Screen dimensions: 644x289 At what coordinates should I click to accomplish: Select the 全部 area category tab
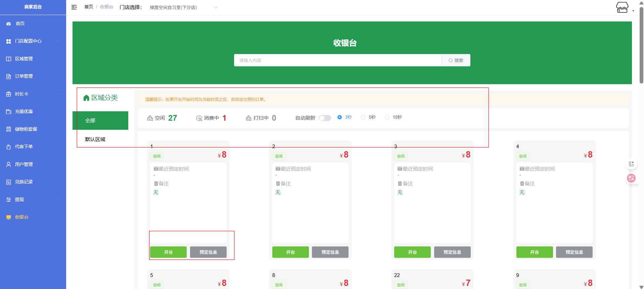click(100, 120)
